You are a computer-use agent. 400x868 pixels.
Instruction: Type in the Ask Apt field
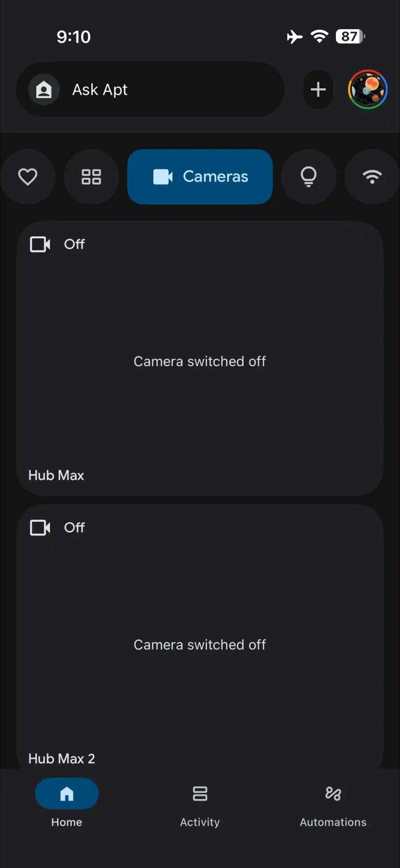(170, 90)
